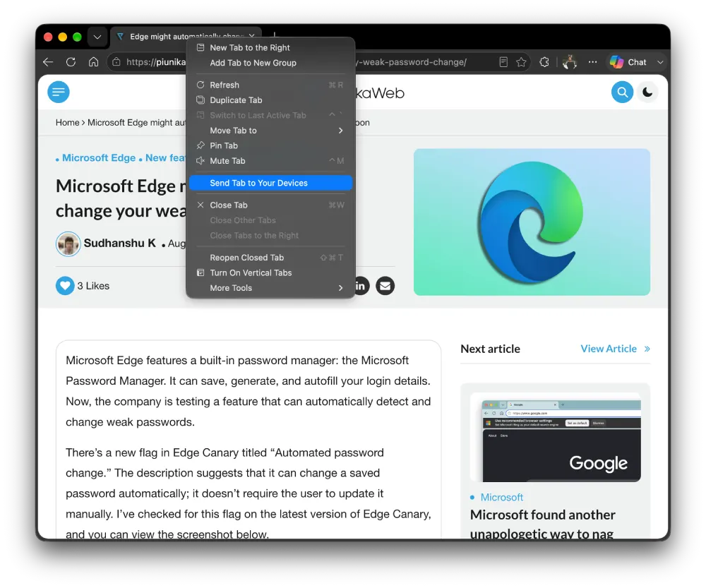Viewport: 706px width, 588px height.
Task: Reload the page with refresh icon
Action: (71, 62)
